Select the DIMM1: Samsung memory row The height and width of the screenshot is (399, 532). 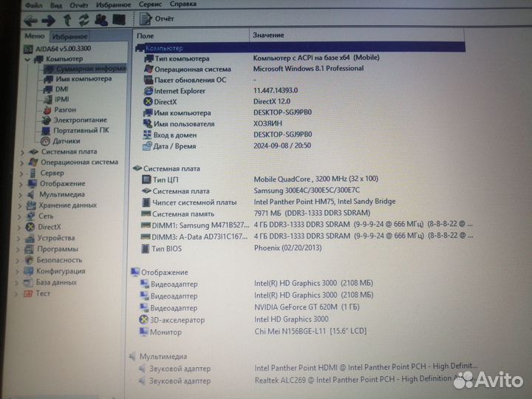click(x=307, y=225)
